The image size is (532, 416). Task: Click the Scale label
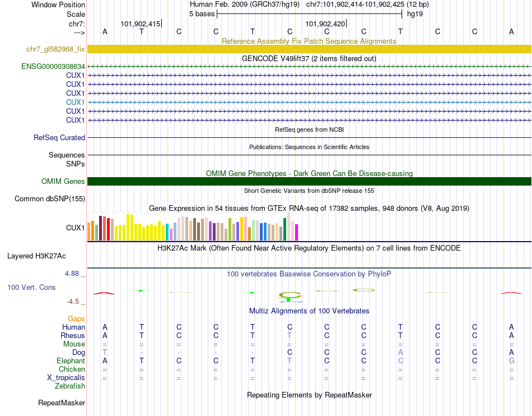76,14
